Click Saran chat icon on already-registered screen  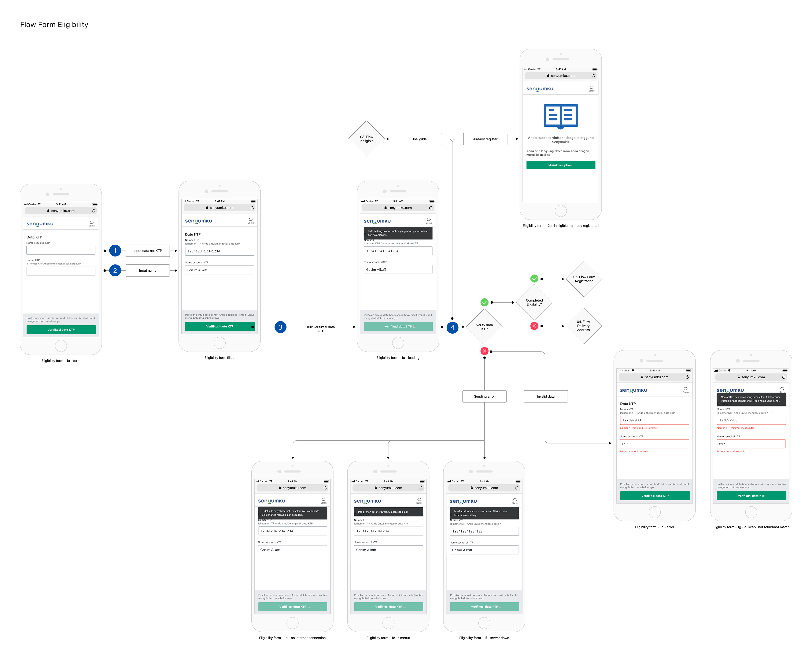click(x=591, y=88)
